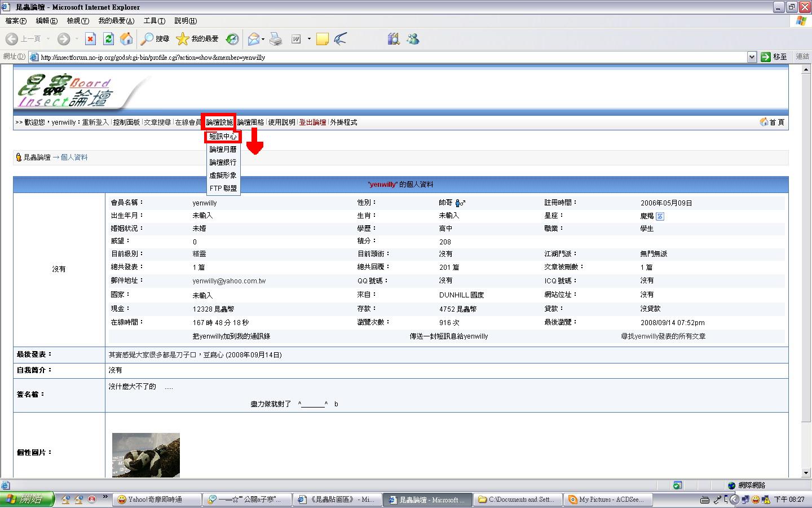Select 短訊中心 from the dropdown menu
The width and height of the screenshot is (812, 508).
[223, 137]
